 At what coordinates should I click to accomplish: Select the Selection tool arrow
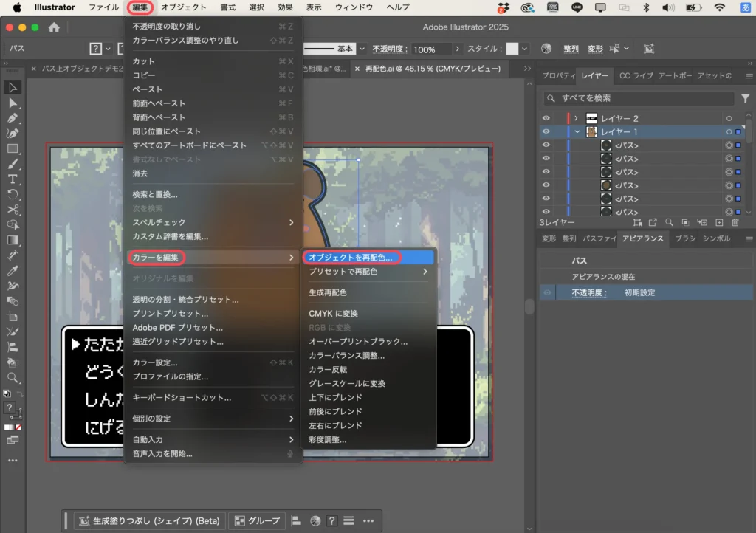pyautogui.click(x=13, y=88)
